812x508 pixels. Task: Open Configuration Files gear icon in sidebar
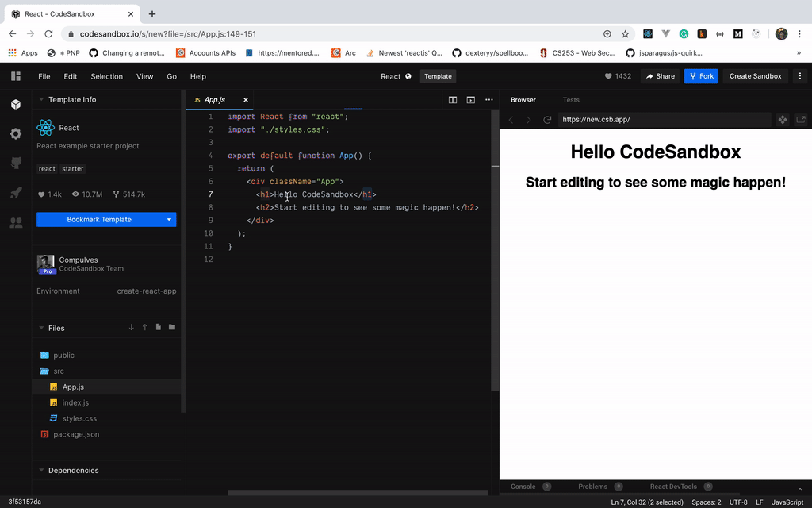pos(16,133)
